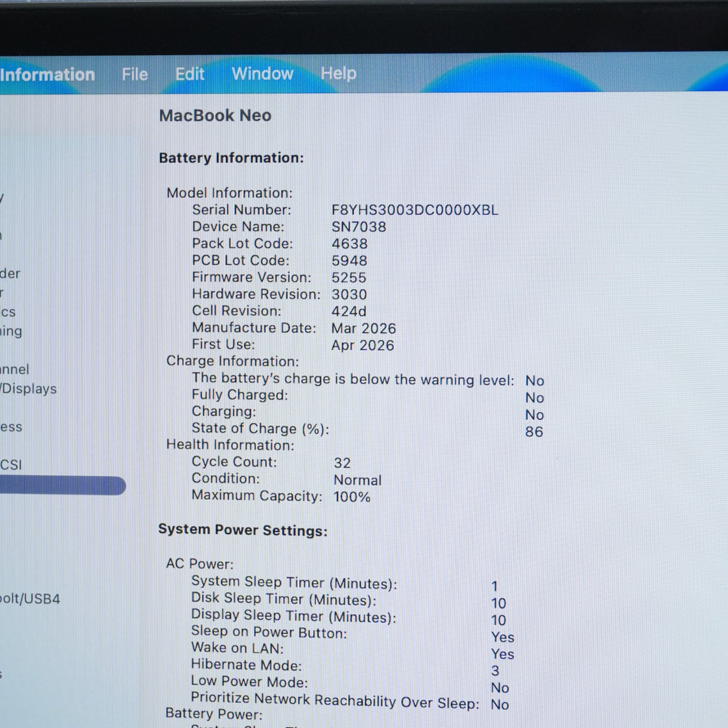728x728 pixels.
Task: Click the 'MacBook Neo' title text
Action: [x=215, y=115]
